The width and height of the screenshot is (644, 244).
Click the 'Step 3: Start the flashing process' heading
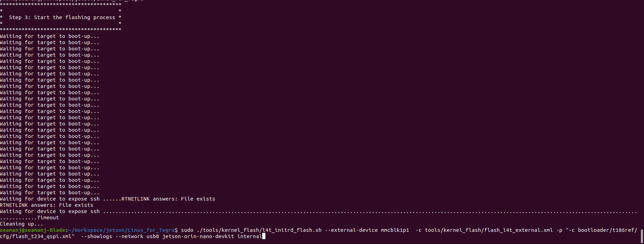62,17
